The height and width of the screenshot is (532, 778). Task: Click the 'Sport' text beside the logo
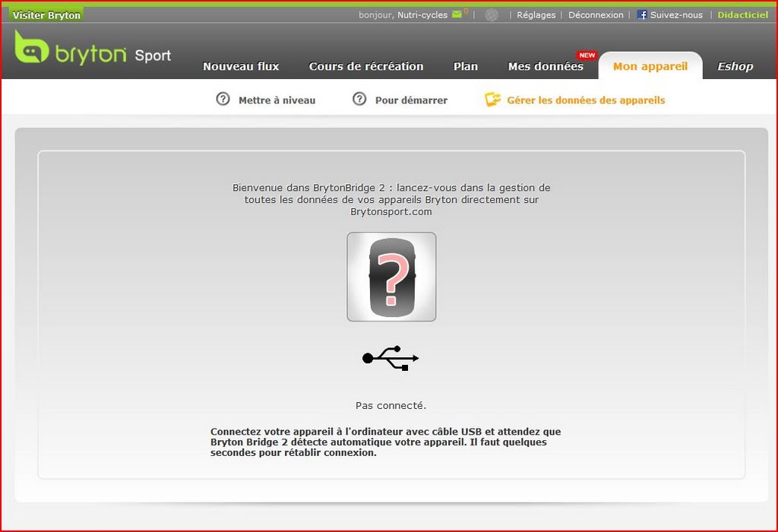point(153,55)
